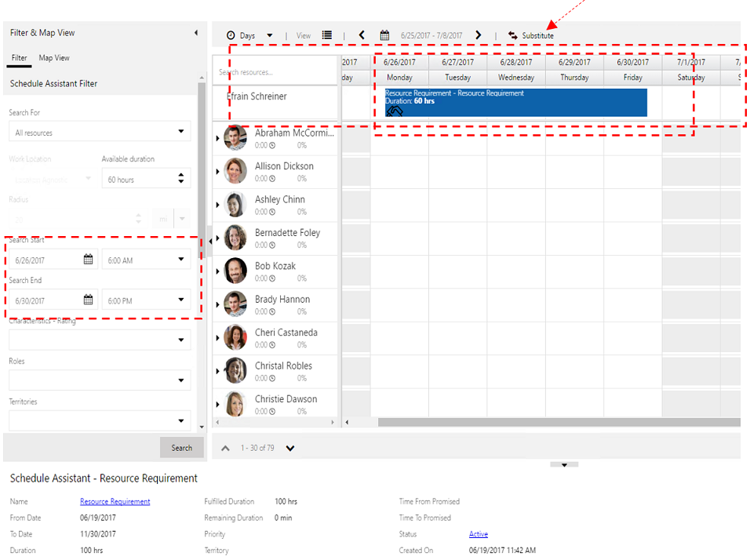This screenshot has width=750, height=560.
Task: Click the View list icon
Action: point(326,35)
